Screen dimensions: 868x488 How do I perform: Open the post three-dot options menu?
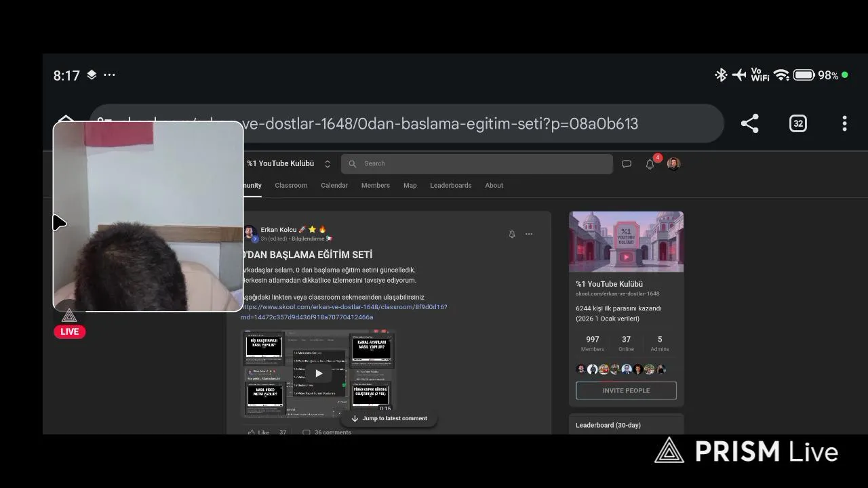point(529,234)
